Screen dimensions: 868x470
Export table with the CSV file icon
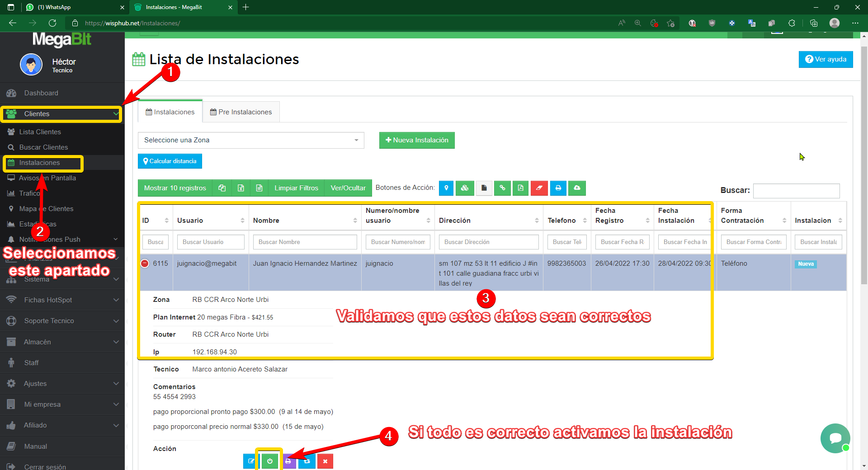point(259,188)
